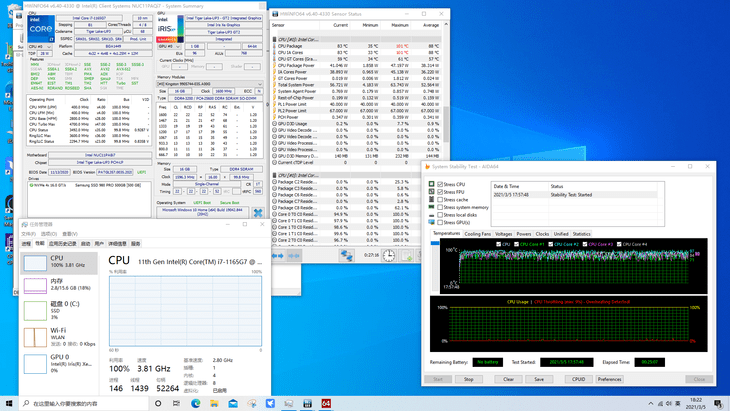The image size is (730, 411).
Task: Expand the memory module selection dropdown
Action: click(209, 84)
